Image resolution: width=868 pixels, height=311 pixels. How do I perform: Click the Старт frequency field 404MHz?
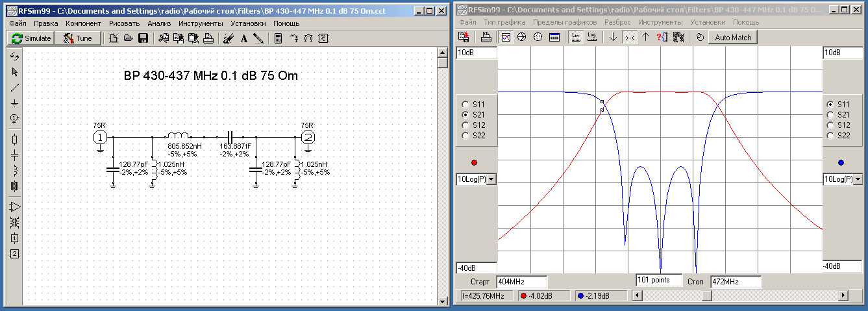coord(521,282)
